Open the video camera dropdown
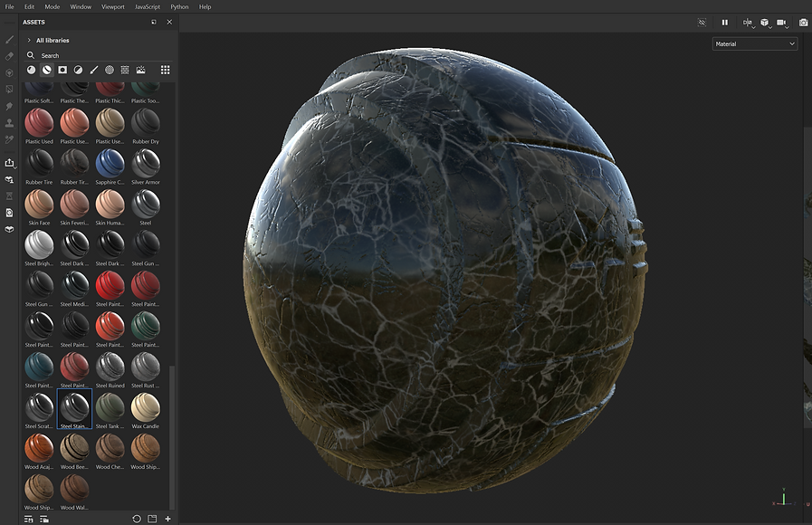 pyautogui.click(x=782, y=23)
